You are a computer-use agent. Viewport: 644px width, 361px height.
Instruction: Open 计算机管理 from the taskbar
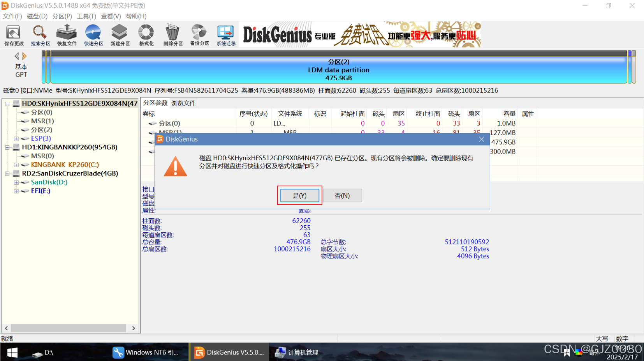pyautogui.click(x=297, y=352)
